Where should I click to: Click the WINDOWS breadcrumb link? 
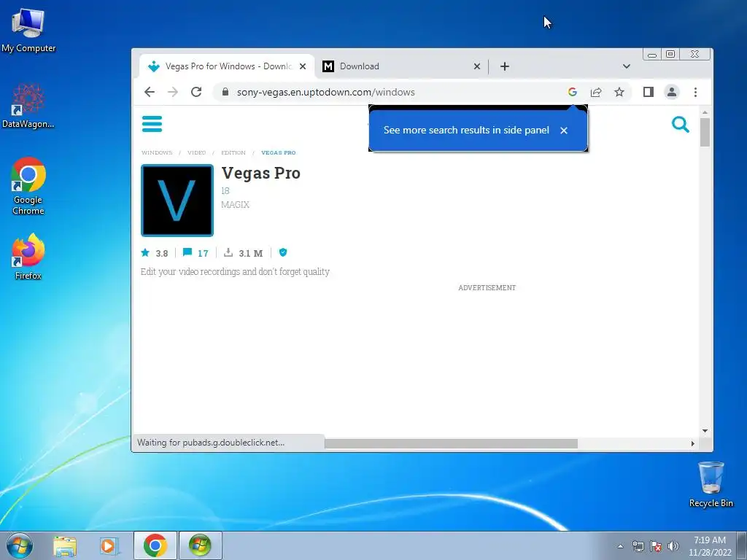tap(157, 152)
